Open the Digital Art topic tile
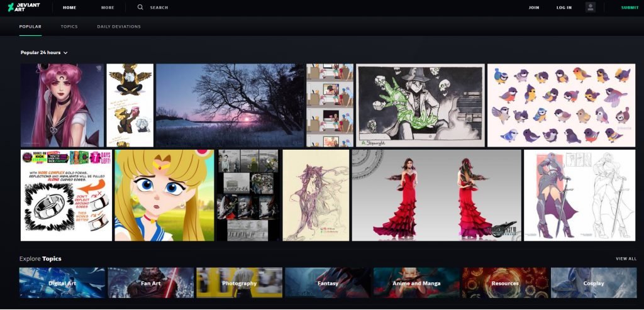This screenshot has height=310, width=644. tap(62, 283)
